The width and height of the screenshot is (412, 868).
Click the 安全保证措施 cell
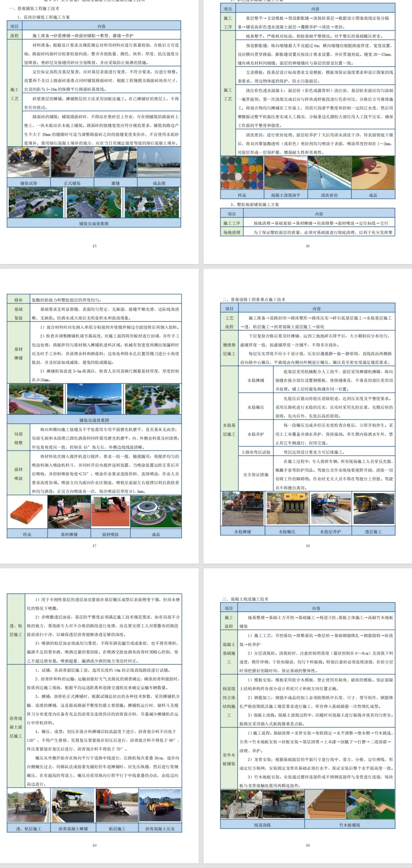[256, 475]
